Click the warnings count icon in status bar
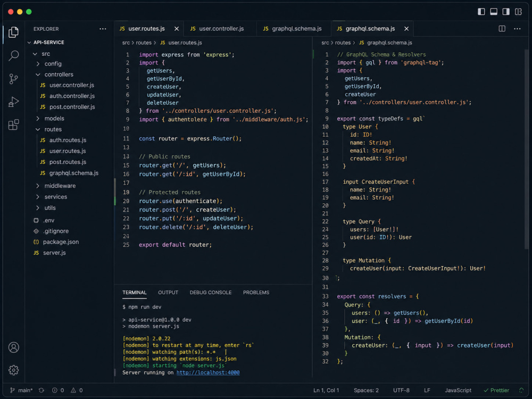This screenshot has height=399, width=532. click(77, 390)
